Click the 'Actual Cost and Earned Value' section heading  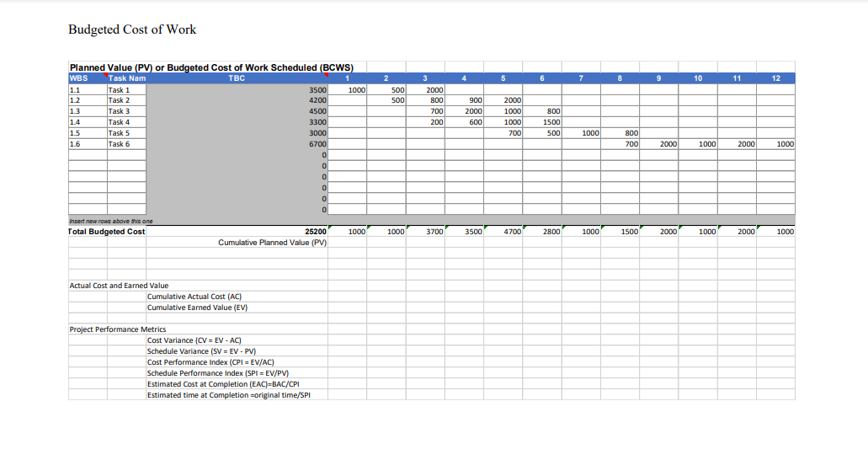pos(119,286)
